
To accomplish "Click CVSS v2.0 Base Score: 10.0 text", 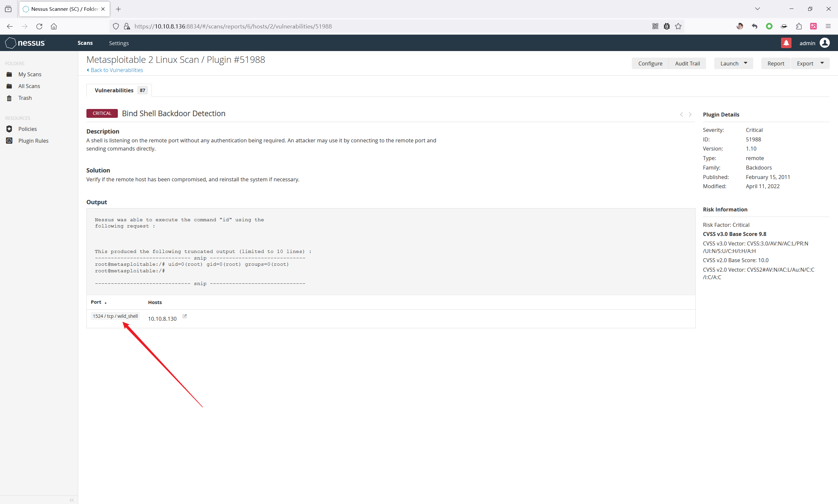I will pyautogui.click(x=736, y=260).
